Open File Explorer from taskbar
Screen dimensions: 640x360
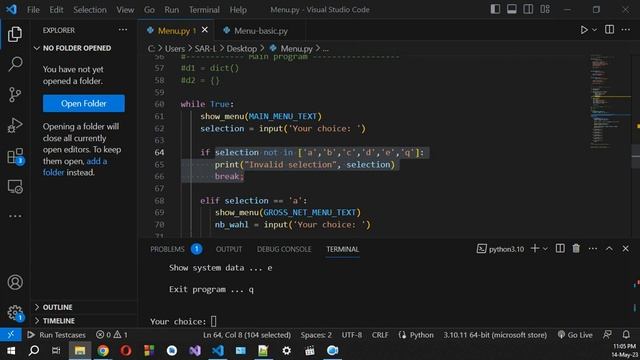click(x=80, y=351)
